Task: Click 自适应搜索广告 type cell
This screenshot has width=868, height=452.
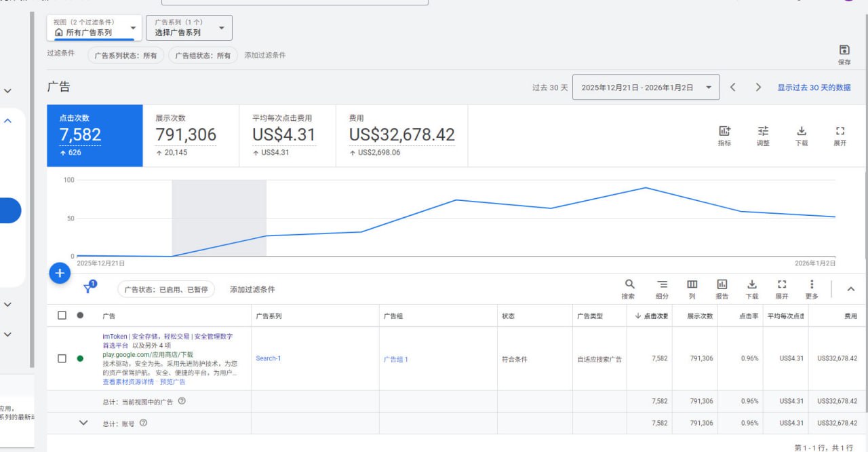Action: click(599, 359)
